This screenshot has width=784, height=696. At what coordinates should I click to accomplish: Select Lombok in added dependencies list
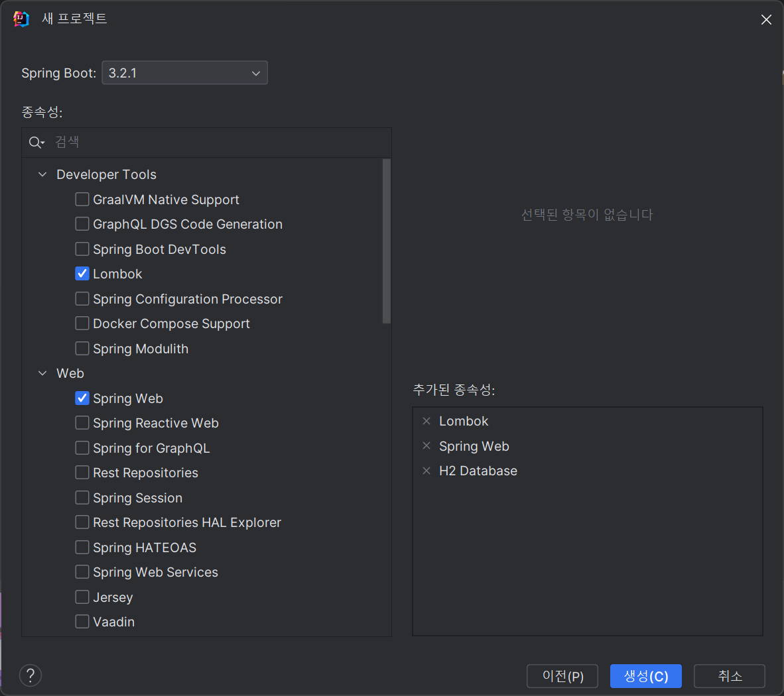pyautogui.click(x=464, y=421)
